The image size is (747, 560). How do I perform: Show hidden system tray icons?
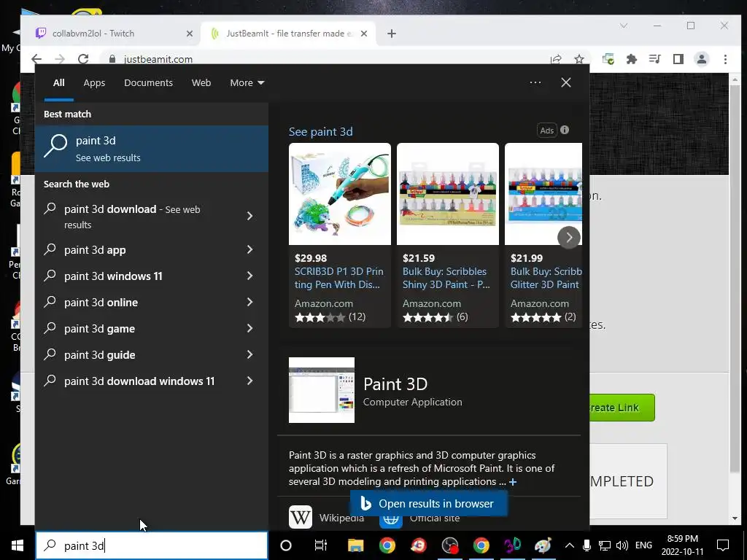pos(569,545)
